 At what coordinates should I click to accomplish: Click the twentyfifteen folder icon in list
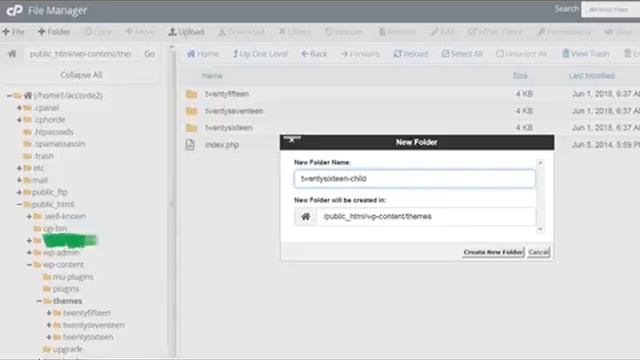click(x=191, y=94)
